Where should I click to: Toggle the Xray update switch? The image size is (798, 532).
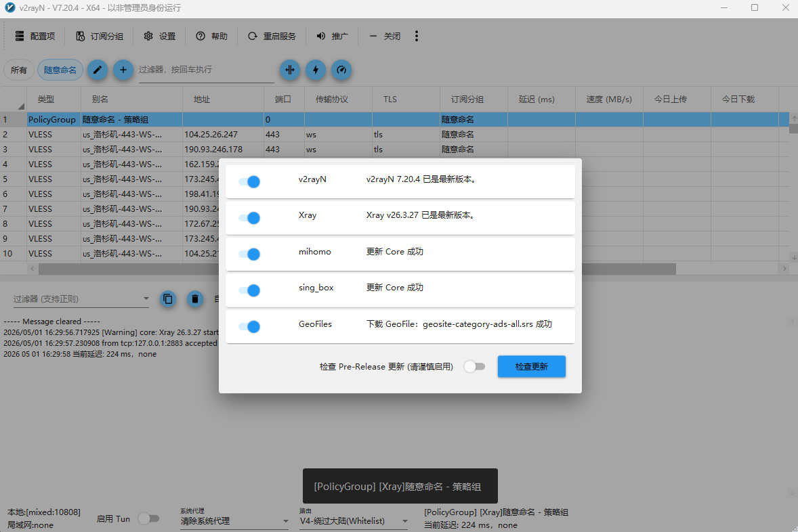[x=249, y=218]
